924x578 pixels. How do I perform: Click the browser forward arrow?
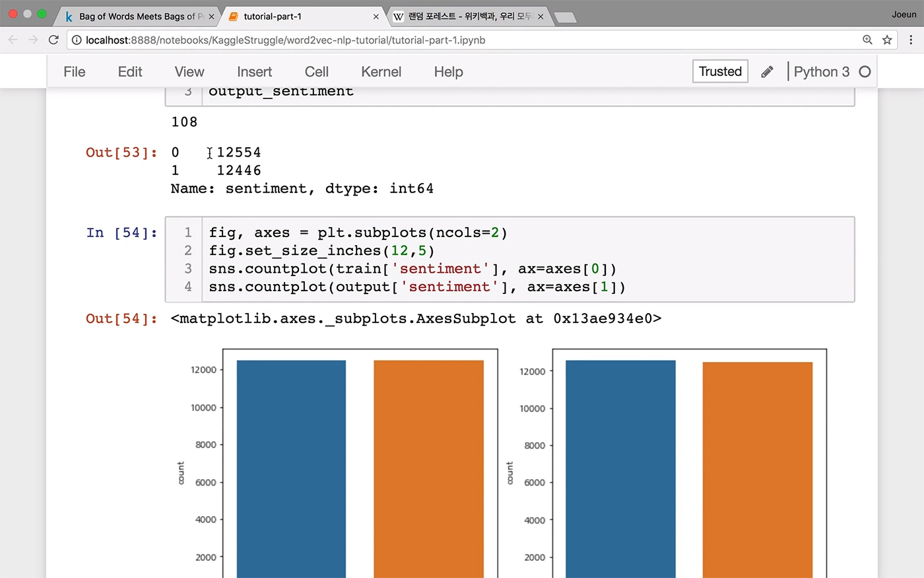33,40
